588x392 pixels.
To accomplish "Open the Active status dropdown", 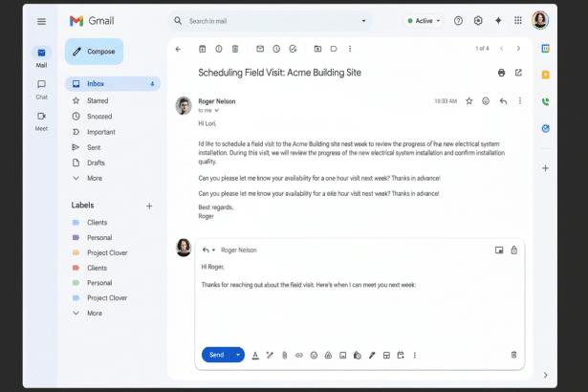I will point(424,21).
